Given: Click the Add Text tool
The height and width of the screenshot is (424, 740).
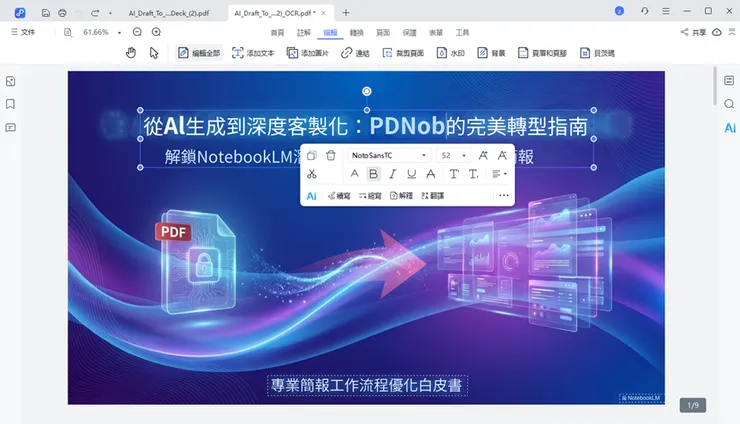Looking at the screenshot, I should (x=253, y=53).
